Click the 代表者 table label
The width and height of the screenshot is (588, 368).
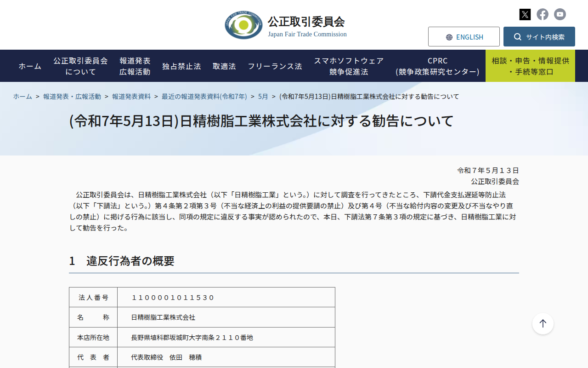coord(93,357)
